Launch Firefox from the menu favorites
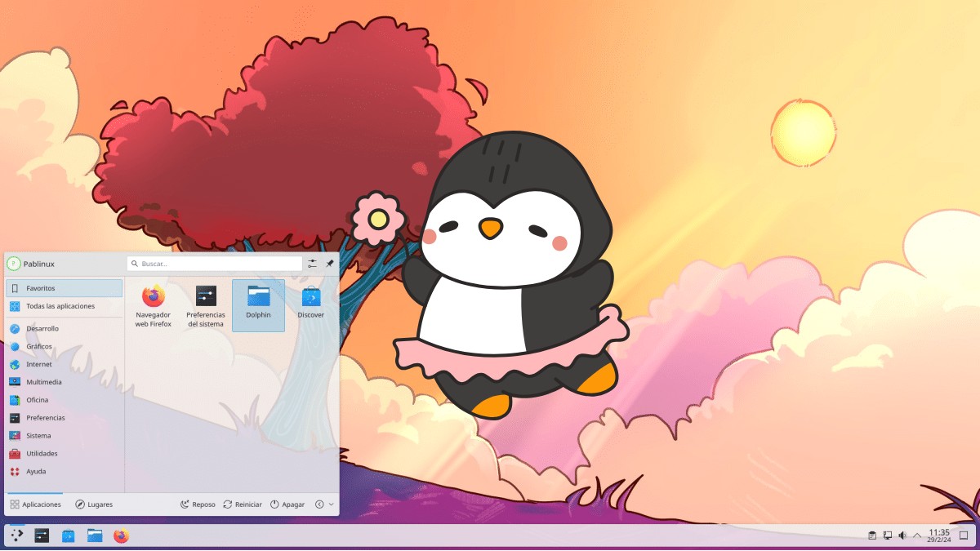The height and width of the screenshot is (551, 980). pyautogui.click(x=152, y=302)
